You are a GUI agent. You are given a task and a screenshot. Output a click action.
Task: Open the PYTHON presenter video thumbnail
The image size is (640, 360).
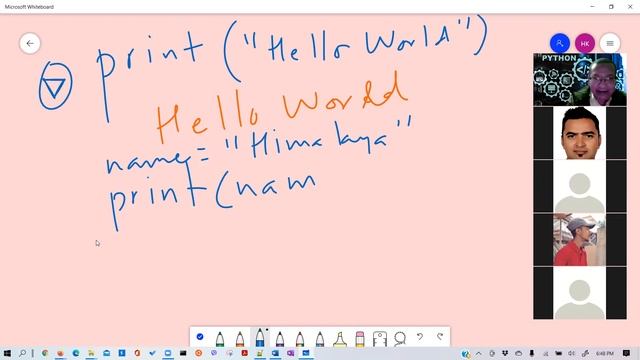(x=580, y=80)
